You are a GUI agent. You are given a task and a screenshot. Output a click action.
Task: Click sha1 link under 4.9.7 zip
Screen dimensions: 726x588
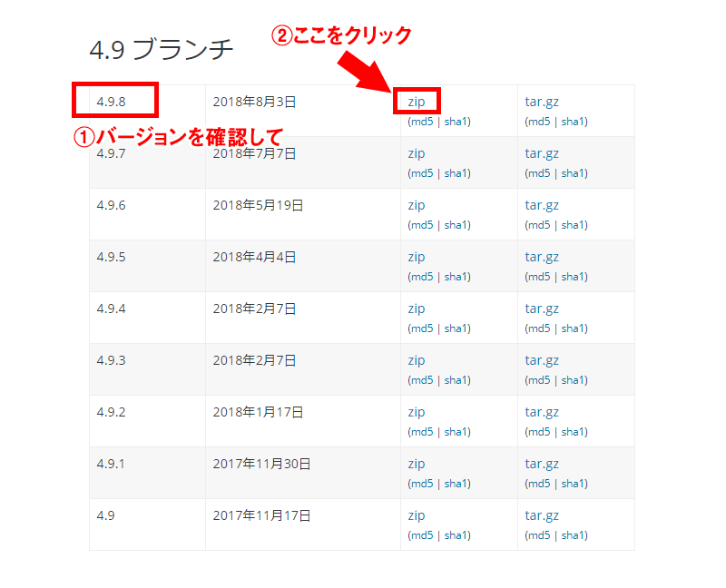pyautogui.click(x=456, y=173)
